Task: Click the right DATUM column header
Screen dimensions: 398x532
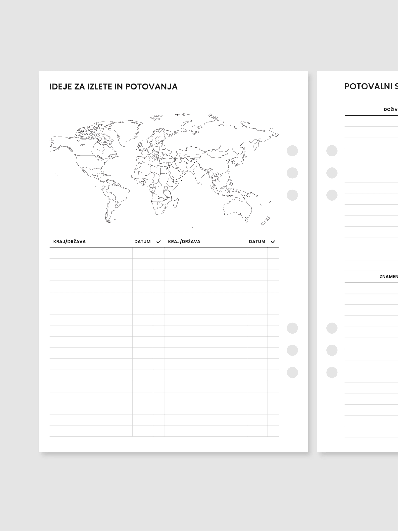Action: pos(257,242)
